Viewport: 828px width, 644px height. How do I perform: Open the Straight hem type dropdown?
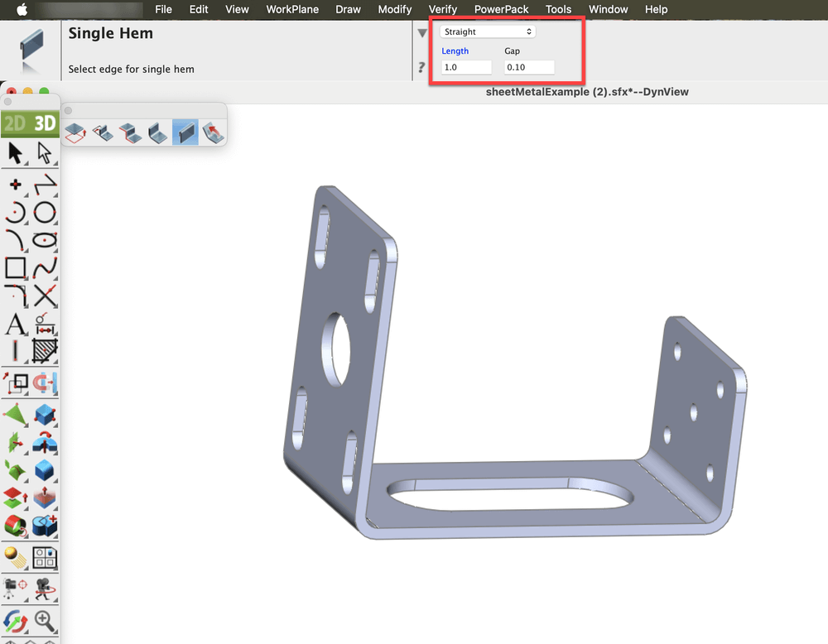click(487, 32)
